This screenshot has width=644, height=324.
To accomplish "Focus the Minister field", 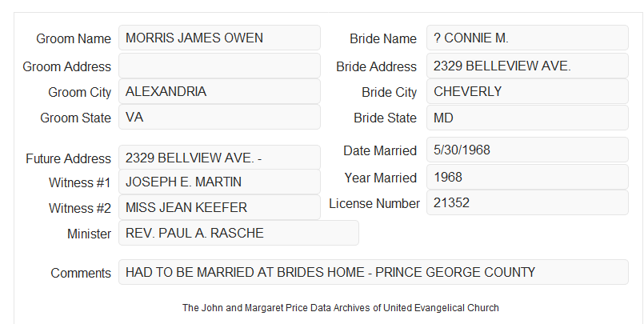I will click(238, 233).
